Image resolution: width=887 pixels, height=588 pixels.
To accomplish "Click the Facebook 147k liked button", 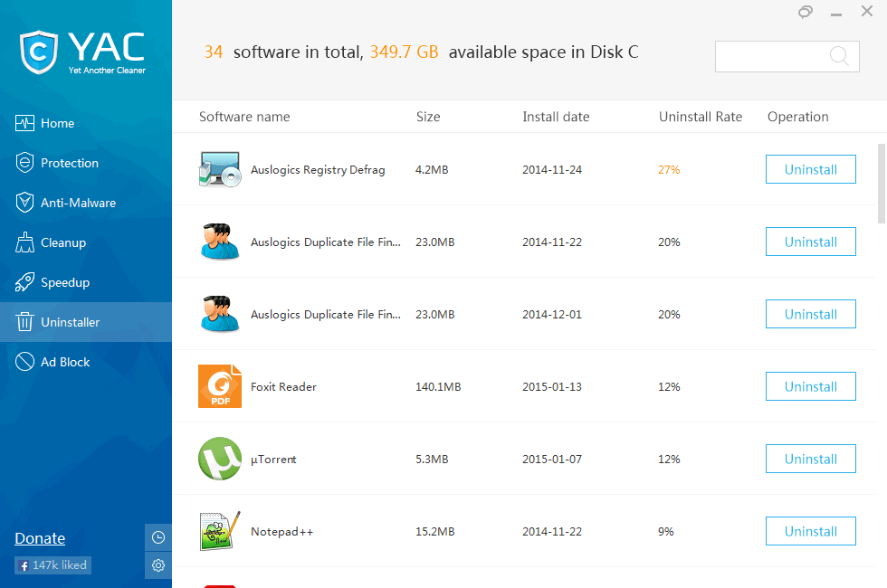I will 52,564.
